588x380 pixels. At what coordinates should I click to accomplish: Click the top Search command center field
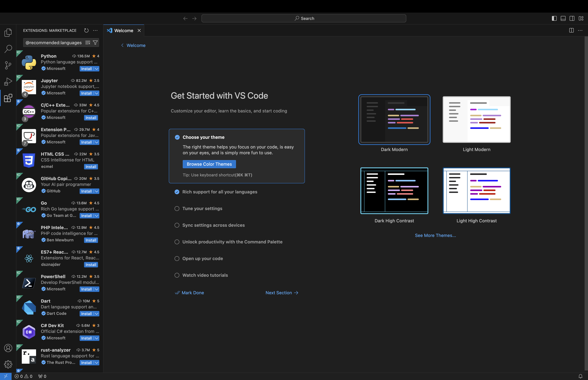(304, 19)
